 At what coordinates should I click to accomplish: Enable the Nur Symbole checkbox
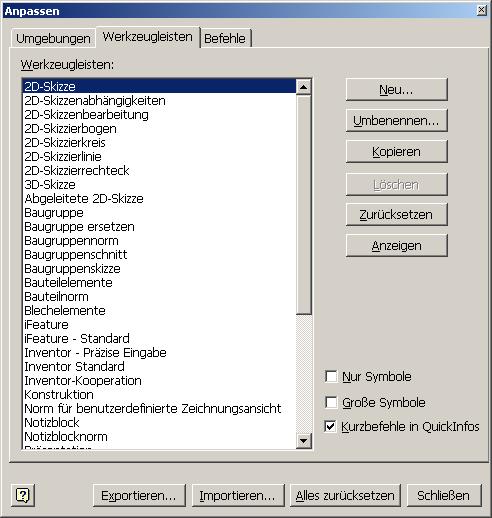coord(331,377)
